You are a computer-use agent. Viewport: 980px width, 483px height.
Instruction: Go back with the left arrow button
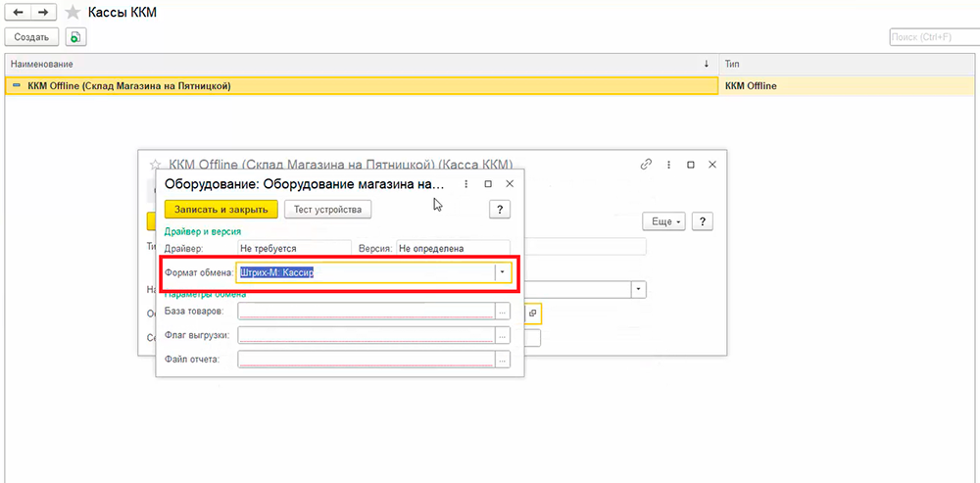click(18, 13)
